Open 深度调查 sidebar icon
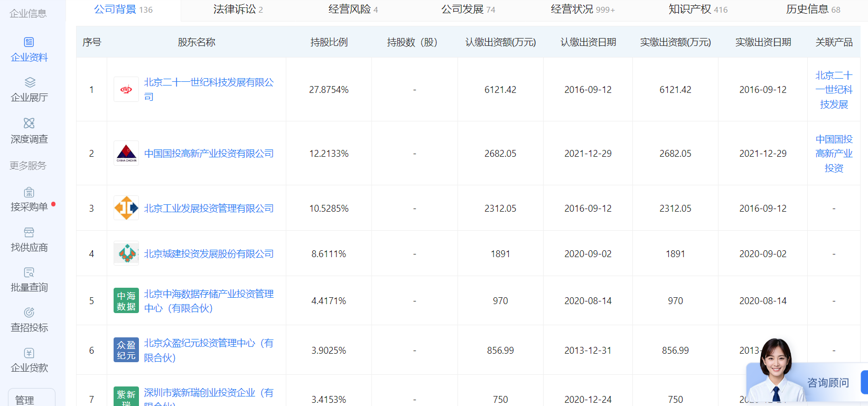 tap(29, 123)
